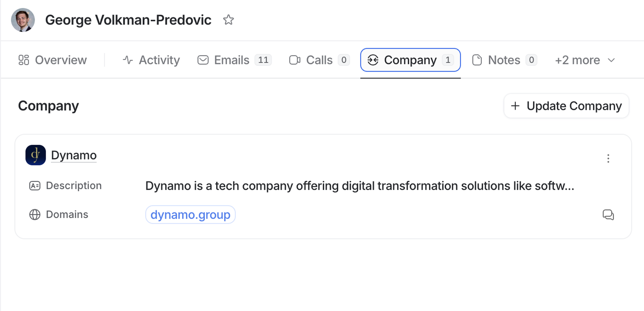Open the Emails tab

coord(234,60)
